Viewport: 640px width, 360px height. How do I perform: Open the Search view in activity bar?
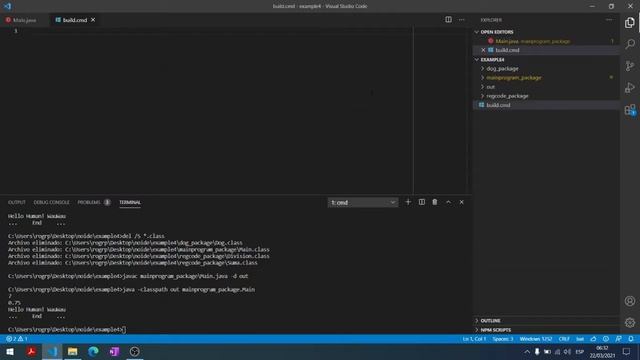click(x=630, y=44)
